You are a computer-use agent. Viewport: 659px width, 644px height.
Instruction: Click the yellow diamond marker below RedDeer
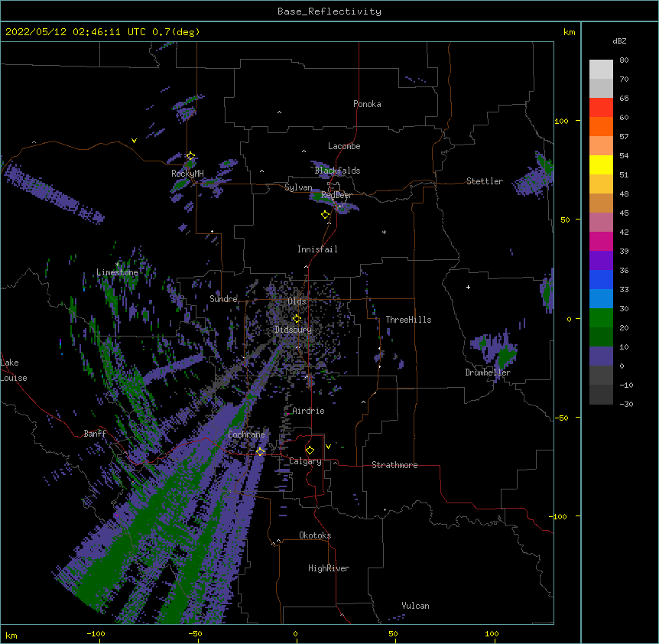[x=325, y=215]
